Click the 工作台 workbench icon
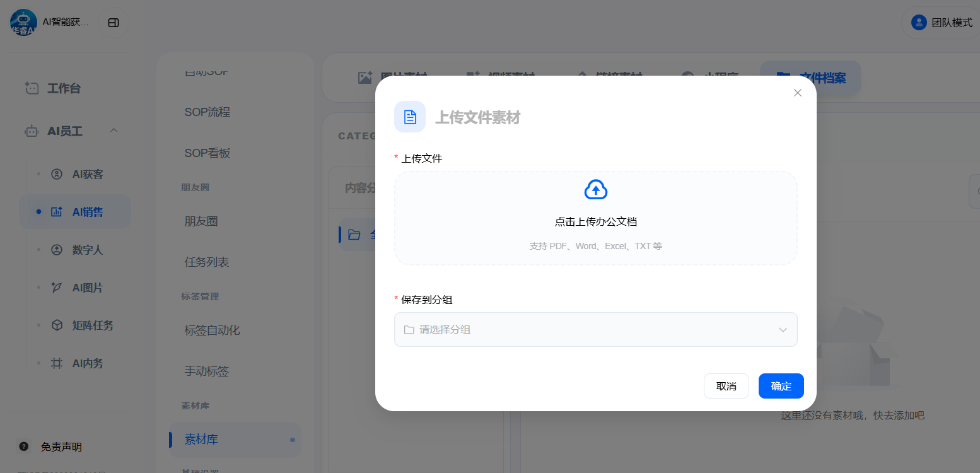Image resolution: width=980 pixels, height=473 pixels. [x=32, y=88]
